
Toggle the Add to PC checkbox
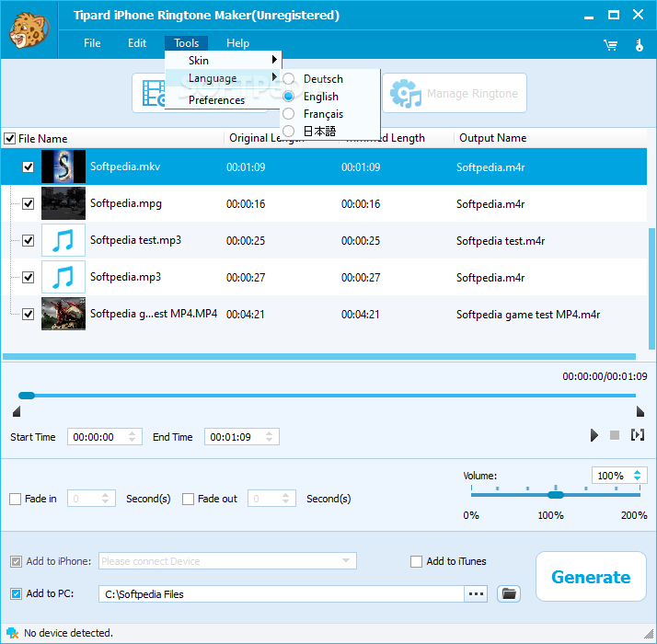pyautogui.click(x=16, y=593)
